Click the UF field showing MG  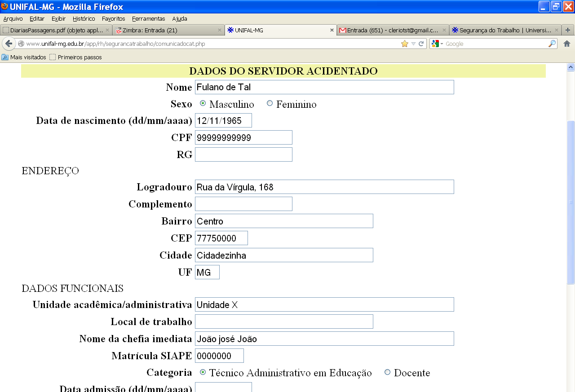[x=207, y=272]
